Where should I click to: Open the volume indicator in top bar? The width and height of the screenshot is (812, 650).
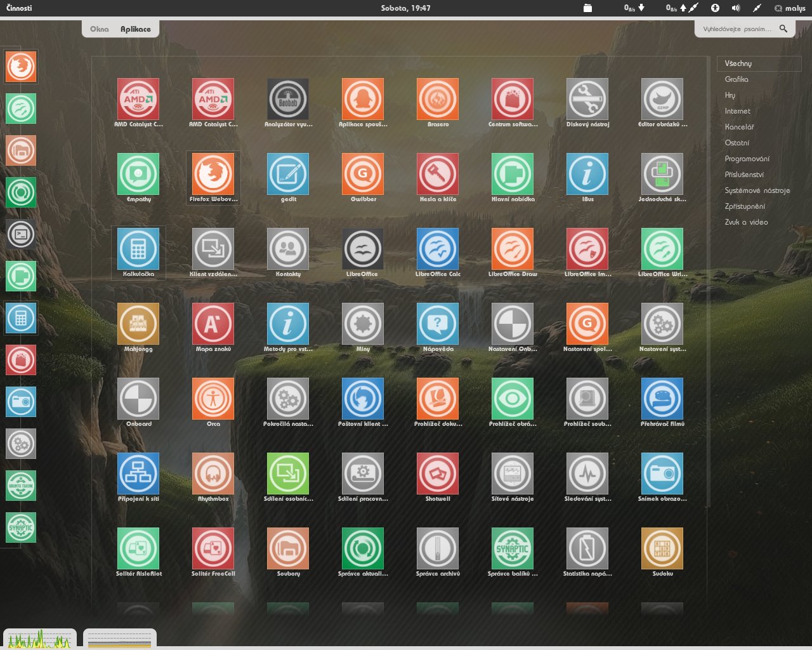pos(736,8)
